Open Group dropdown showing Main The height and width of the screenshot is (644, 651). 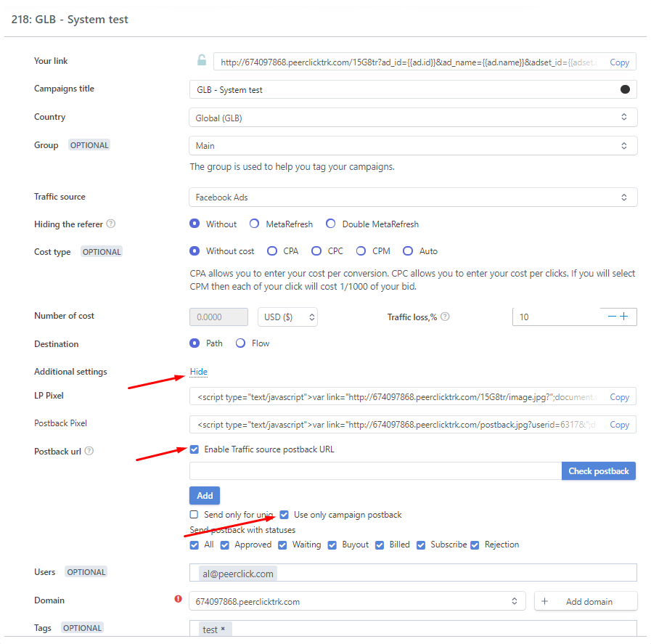413,146
